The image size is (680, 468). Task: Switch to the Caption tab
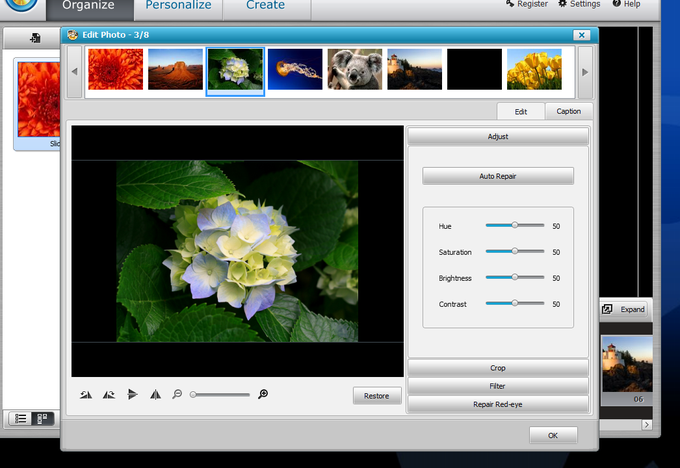coord(569,111)
